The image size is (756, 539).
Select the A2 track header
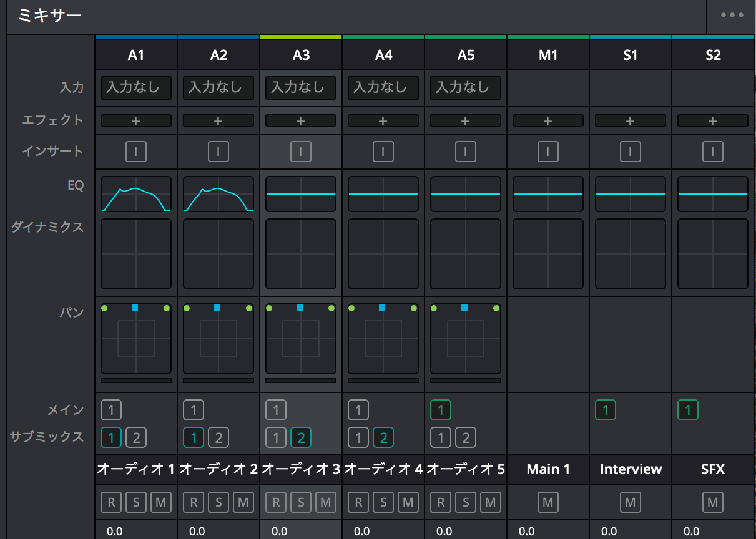[218, 55]
